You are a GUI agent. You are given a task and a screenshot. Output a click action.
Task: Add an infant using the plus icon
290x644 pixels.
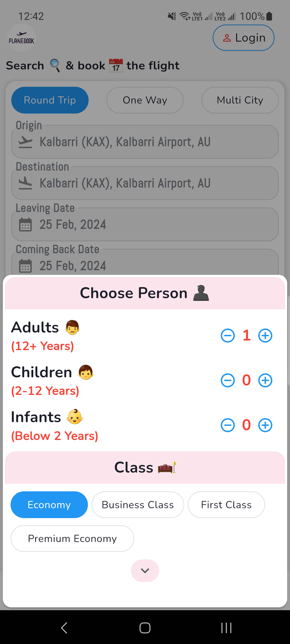point(265,425)
